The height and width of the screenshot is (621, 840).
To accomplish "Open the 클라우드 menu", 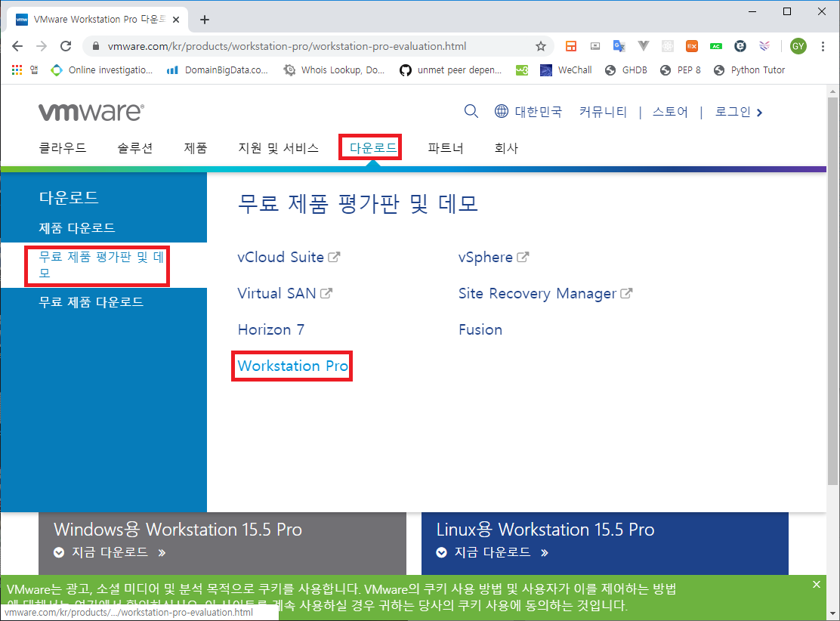I will click(63, 148).
